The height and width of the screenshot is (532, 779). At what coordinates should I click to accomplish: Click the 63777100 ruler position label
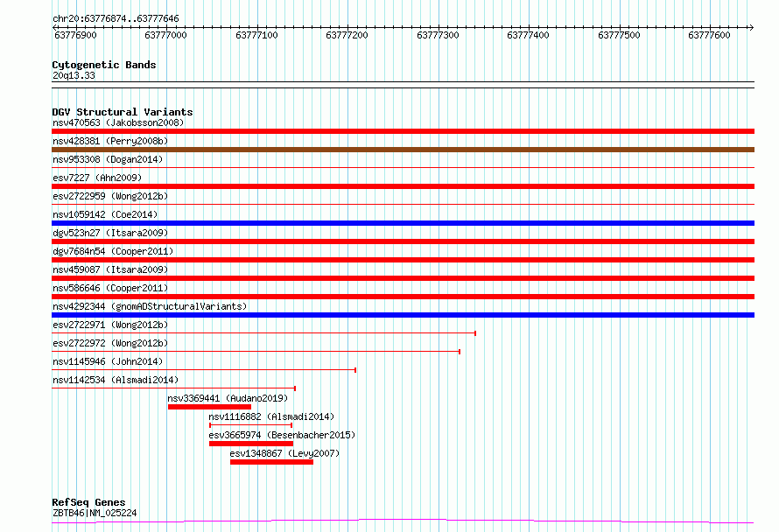coord(256,35)
